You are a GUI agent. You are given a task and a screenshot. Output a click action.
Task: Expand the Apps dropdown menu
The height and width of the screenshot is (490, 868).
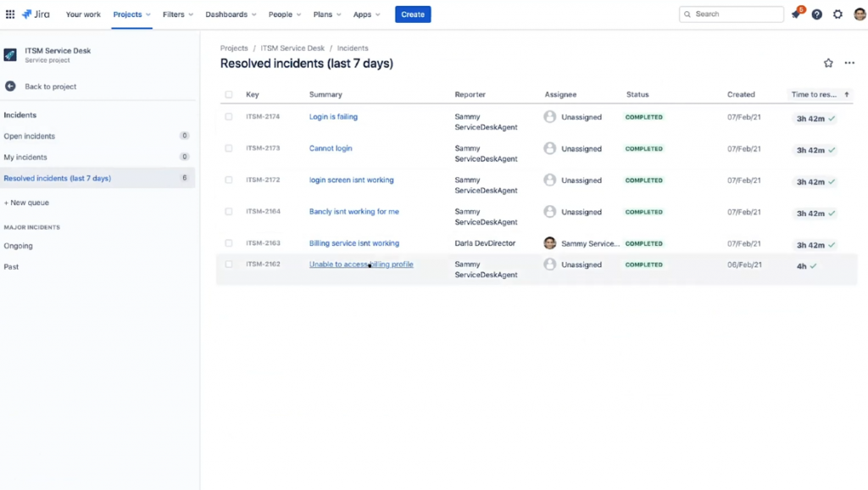[366, 14]
